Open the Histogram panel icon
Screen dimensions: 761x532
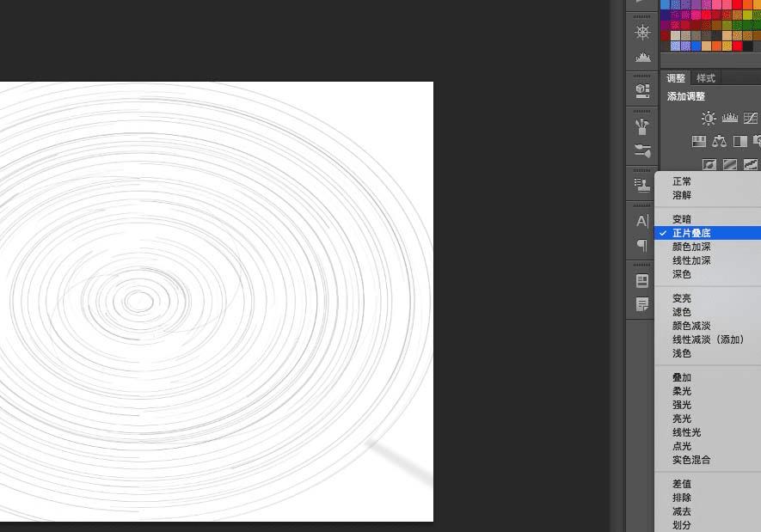tap(642, 58)
